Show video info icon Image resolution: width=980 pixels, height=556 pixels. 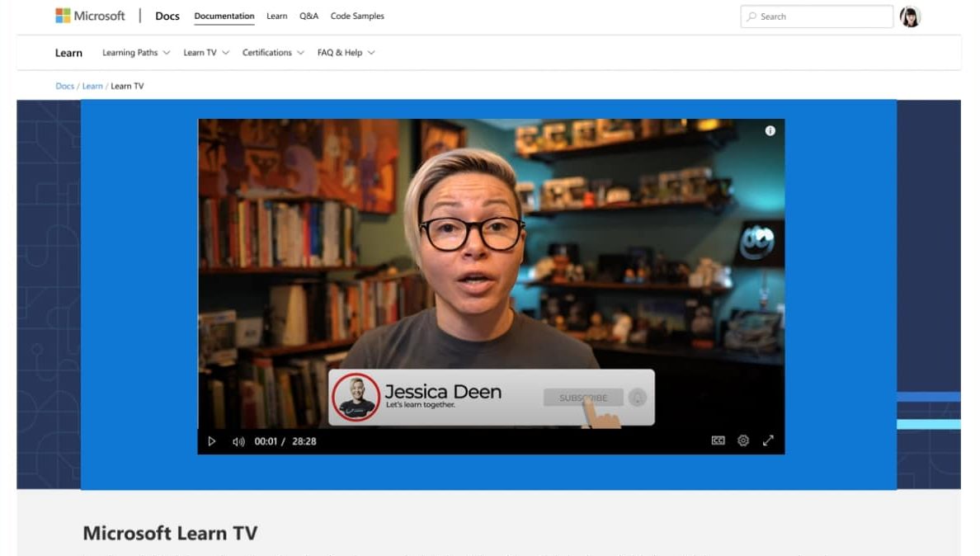(770, 130)
